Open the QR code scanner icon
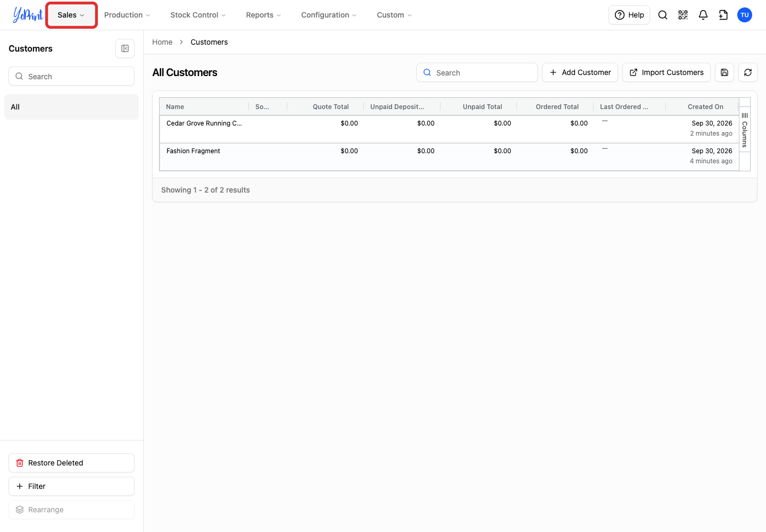Viewport: 766px width, 532px height. click(x=683, y=15)
